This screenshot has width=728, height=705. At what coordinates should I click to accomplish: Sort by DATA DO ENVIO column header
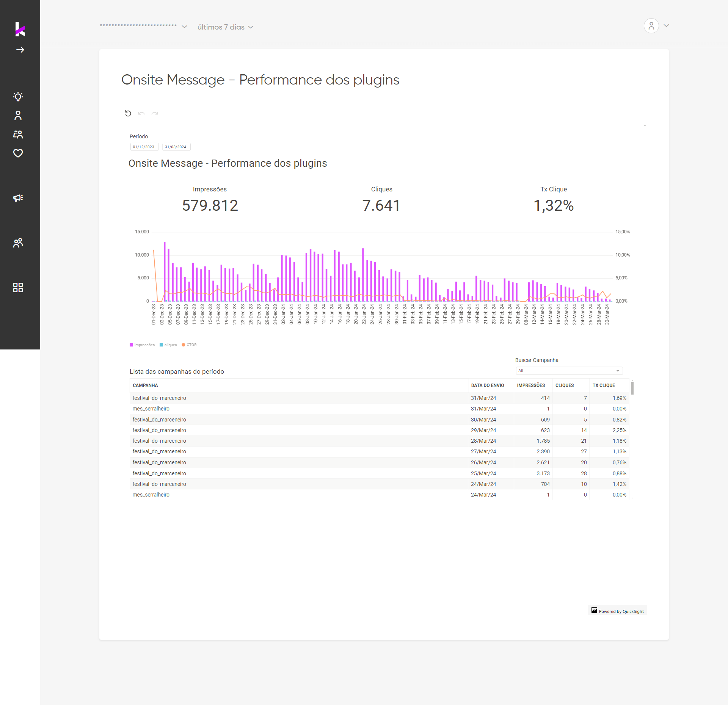pyautogui.click(x=488, y=385)
